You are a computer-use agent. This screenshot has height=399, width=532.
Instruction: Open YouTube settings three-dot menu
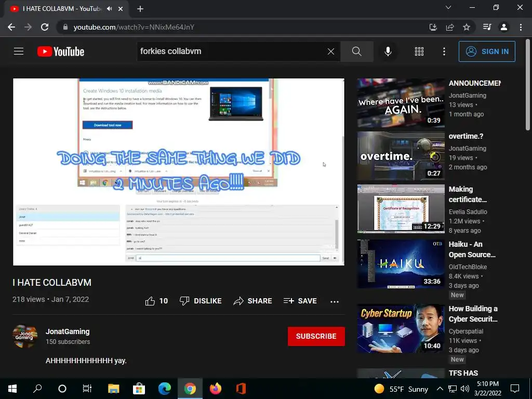[444, 51]
